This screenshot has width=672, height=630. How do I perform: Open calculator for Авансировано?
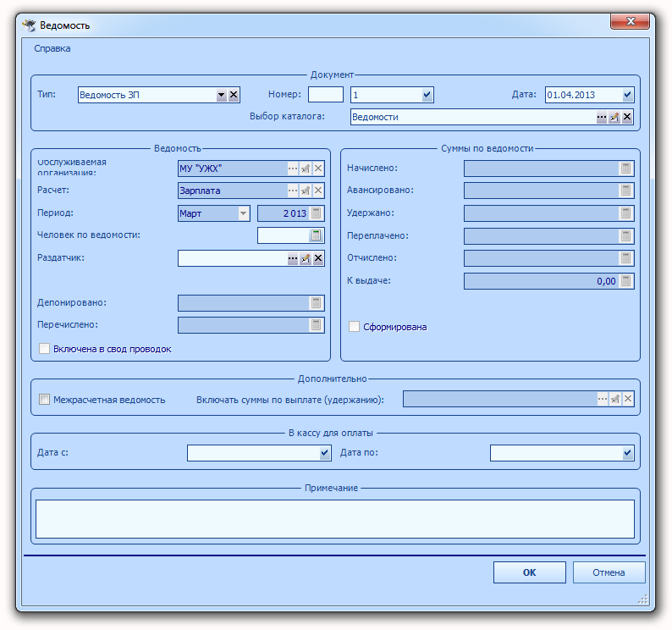click(x=626, y=191)
